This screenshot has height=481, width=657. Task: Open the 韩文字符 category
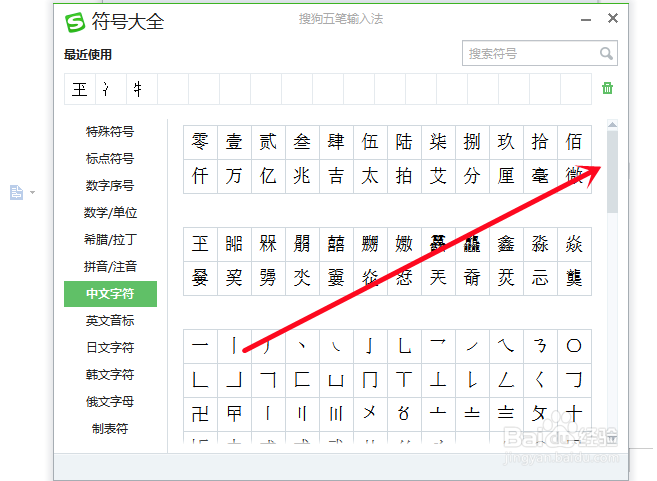[110, 374]
